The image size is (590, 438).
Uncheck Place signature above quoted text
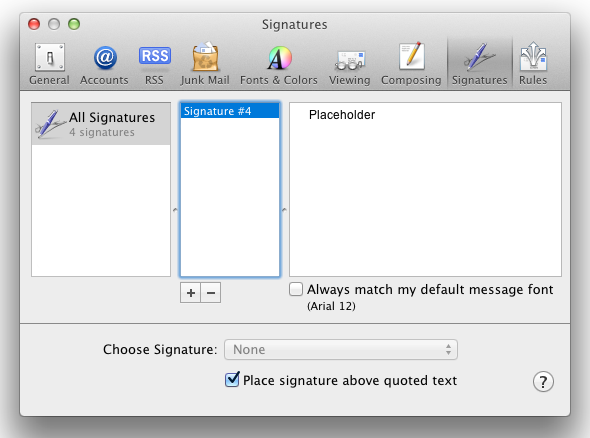point(232,380)
